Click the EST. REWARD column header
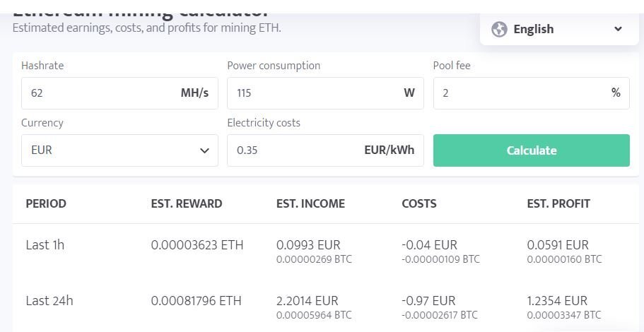 coord(187,203)
